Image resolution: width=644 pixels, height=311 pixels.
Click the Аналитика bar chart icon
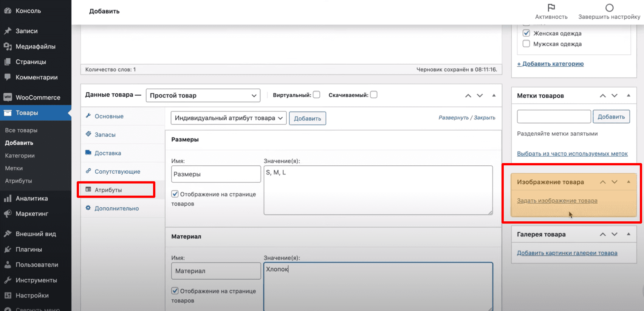click(8, 198)
